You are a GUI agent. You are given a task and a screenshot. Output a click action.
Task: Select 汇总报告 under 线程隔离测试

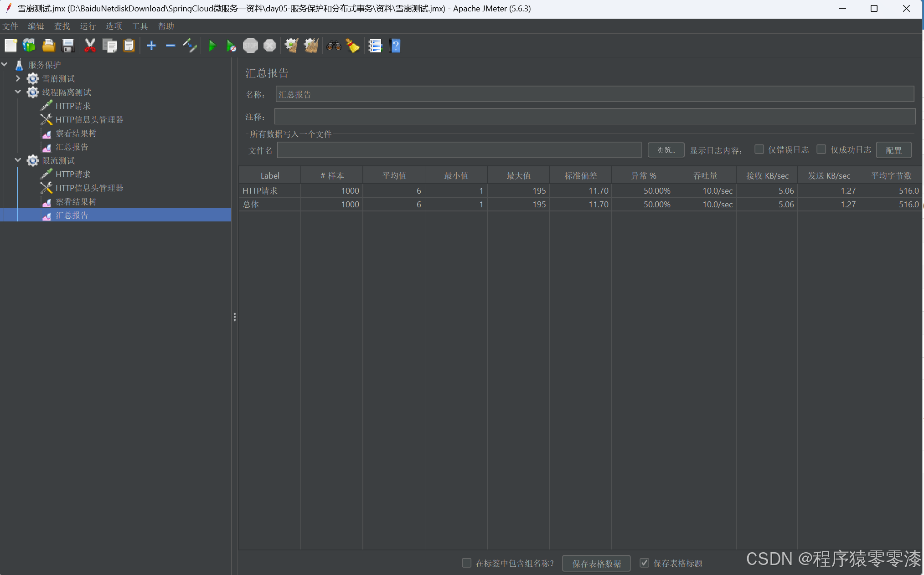pos(72,147)
